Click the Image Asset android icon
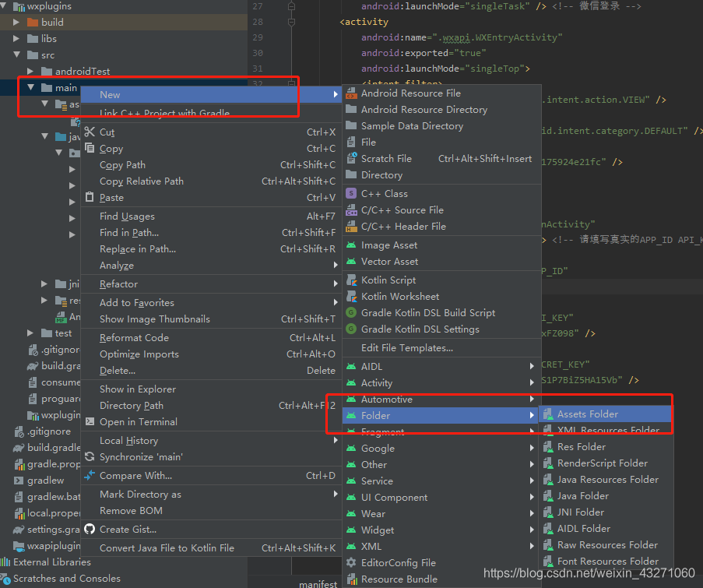This screenshot has height=588, width=703. click(x=352, y=245)
